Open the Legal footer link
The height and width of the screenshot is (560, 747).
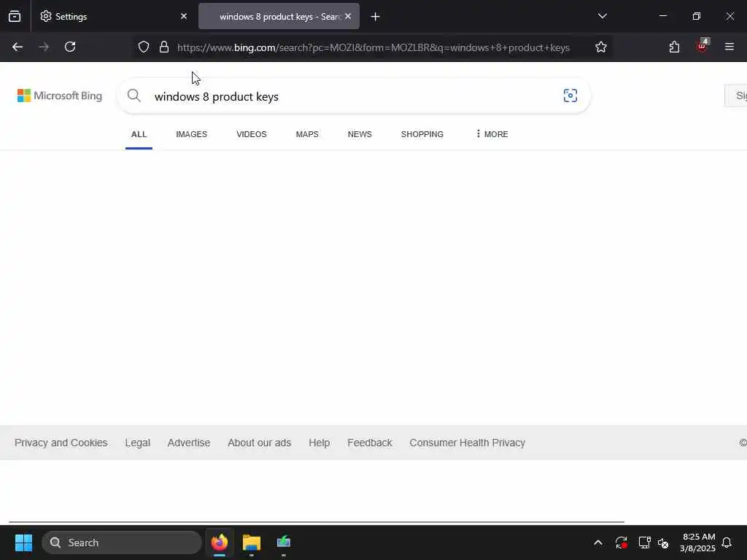tap(138, 443)
